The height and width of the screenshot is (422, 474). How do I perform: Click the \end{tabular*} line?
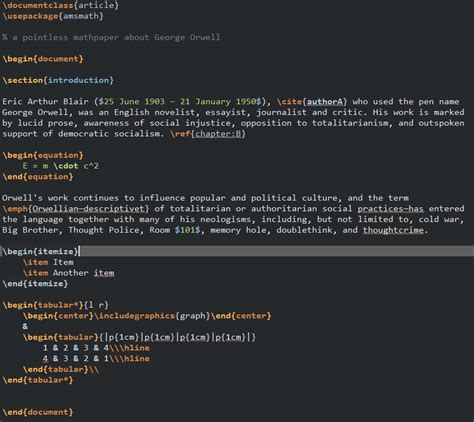tap(38, 380)
